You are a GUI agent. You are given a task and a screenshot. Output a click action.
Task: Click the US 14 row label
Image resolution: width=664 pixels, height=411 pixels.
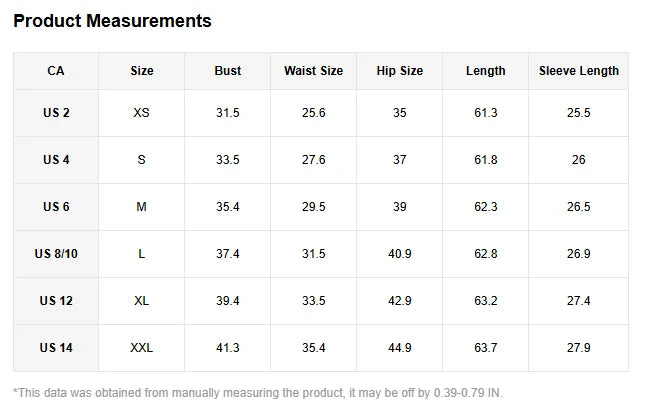click(x=56, y=348)
